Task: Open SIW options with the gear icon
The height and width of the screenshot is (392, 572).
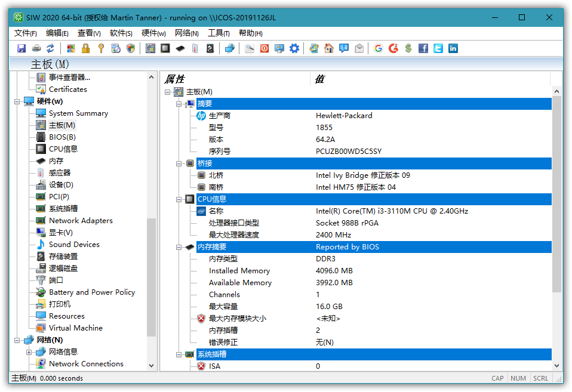Action: point(294,48)
